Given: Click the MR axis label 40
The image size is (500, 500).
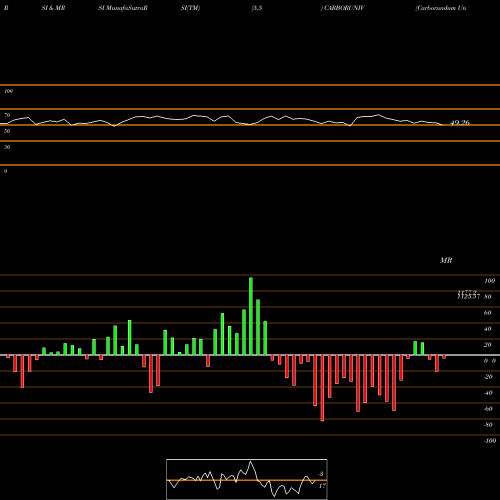Looking at the screenshot, I should (x=487, y=329).
